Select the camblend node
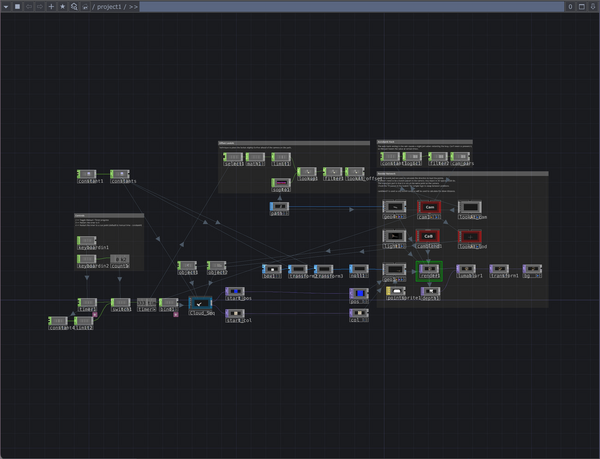Screen dimensions: 600x459 point(428,236)
